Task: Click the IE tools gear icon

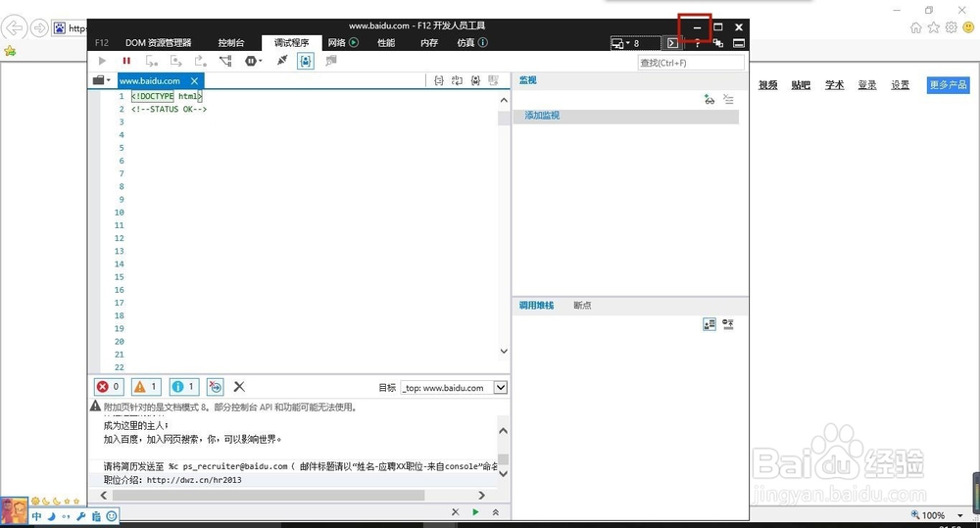Action: pos(952,27)
